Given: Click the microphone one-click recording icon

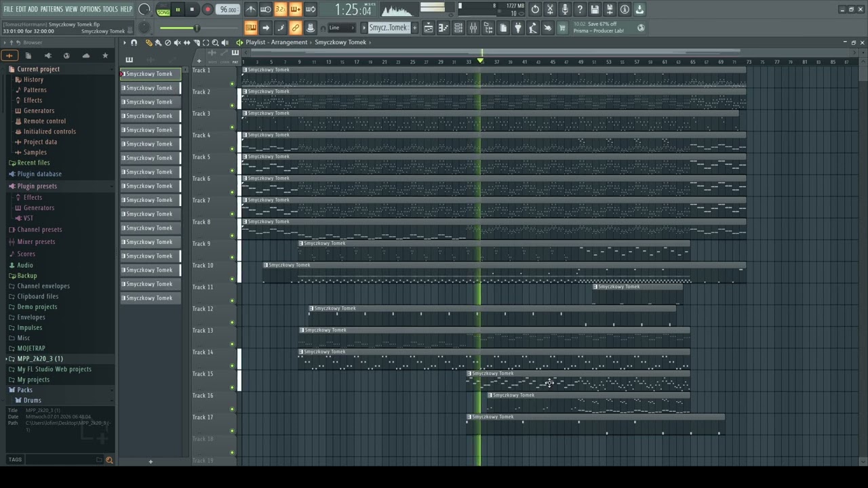Looking at the screenshot, I should pos(565,9).
